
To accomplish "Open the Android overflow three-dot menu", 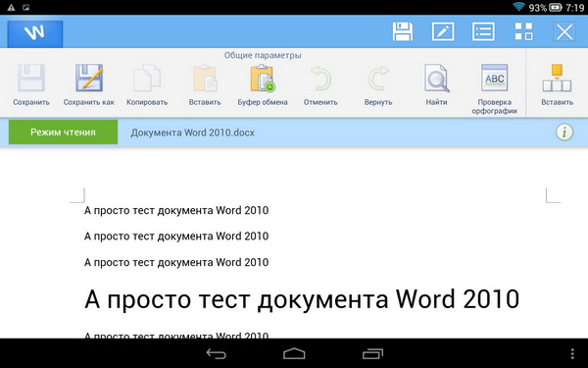I will [572, 353].
